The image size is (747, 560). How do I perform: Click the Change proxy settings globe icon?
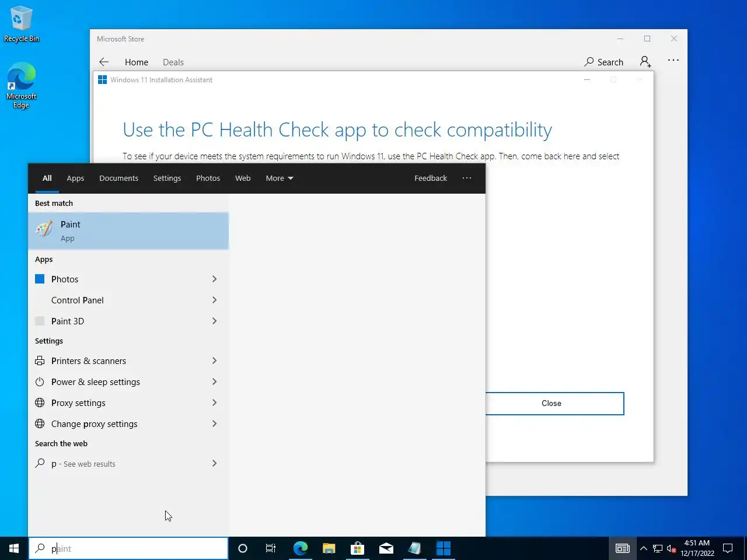click(x=40, y=423)
